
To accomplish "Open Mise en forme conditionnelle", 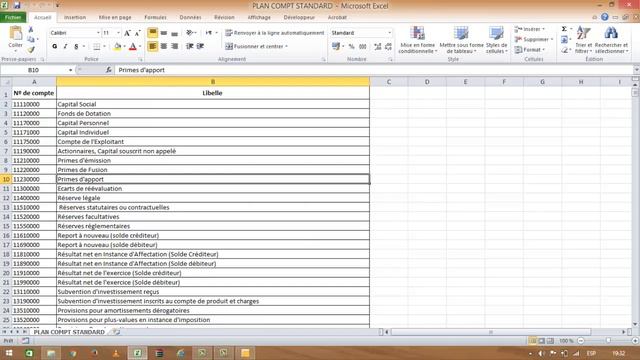I will pos(418,40).
